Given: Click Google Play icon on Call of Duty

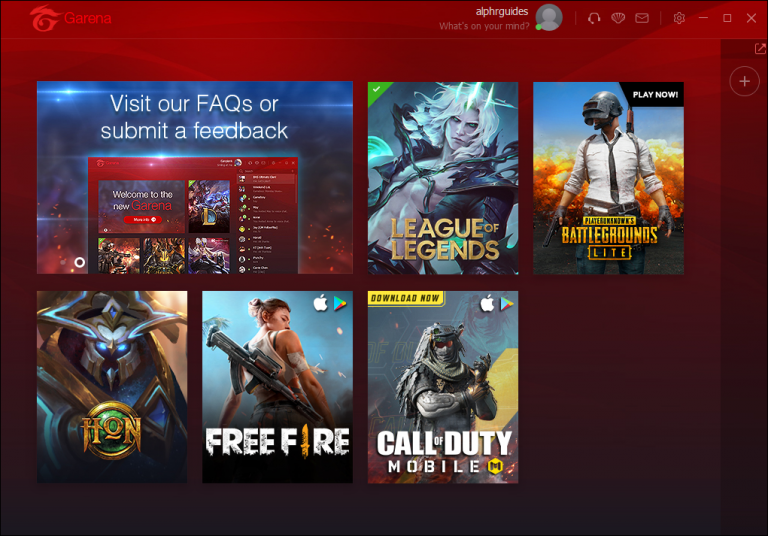Looking at the screenshot, I should 507,304.
